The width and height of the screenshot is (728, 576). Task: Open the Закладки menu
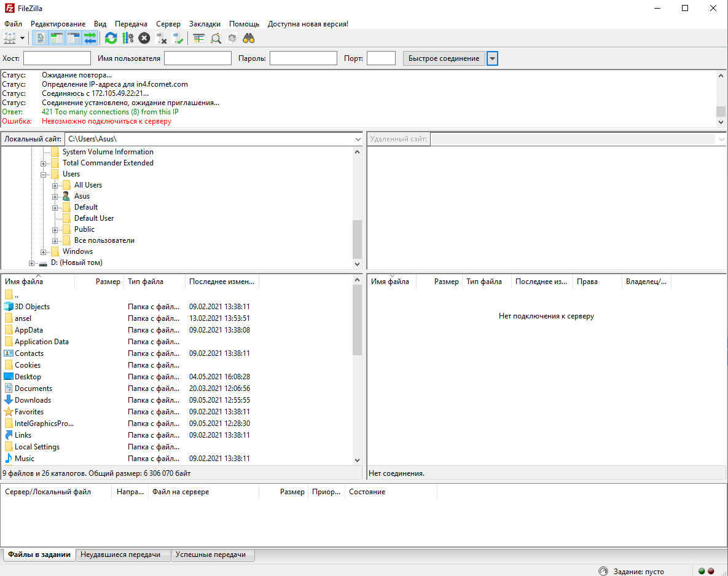point(205,24)
